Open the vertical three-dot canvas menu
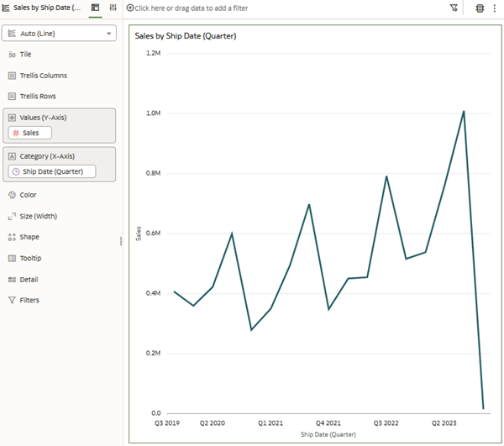 [495, 8]
